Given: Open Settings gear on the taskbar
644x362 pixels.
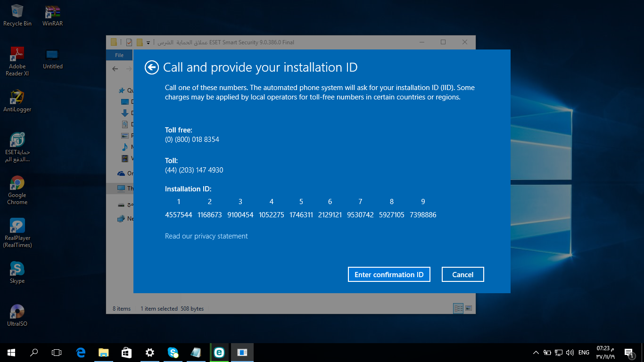Looking at the screenshot, I should pos(149,352).
